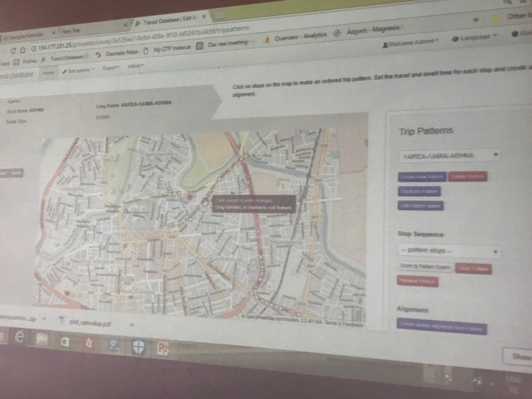
Task: Close the New Tab browser tab
Action: pyautogui.click(x=125, y=25)
